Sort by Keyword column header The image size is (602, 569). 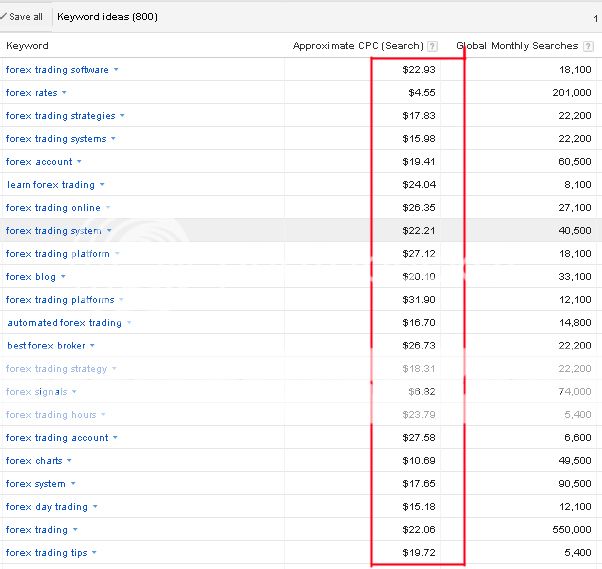coord(27,46)
